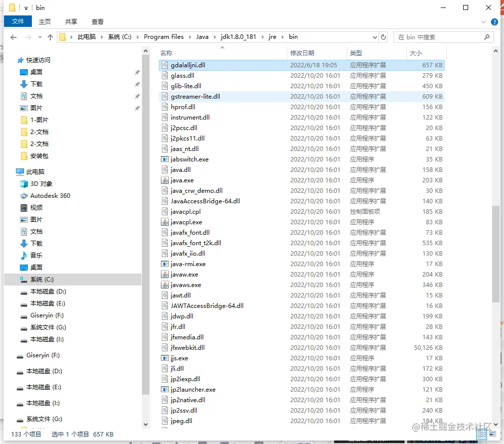Click the java-rmi.exe file icon

[165, 264]
